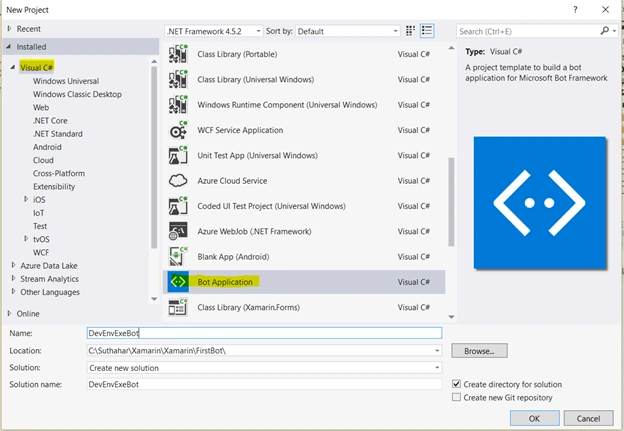
Task: Select the Cross-Platform category
Action: tap(59, 173)
